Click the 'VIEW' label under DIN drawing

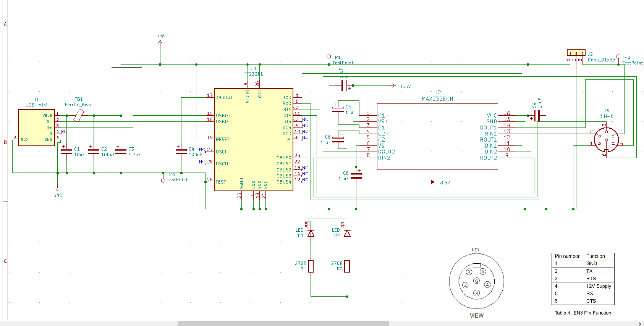coord(476,316)
